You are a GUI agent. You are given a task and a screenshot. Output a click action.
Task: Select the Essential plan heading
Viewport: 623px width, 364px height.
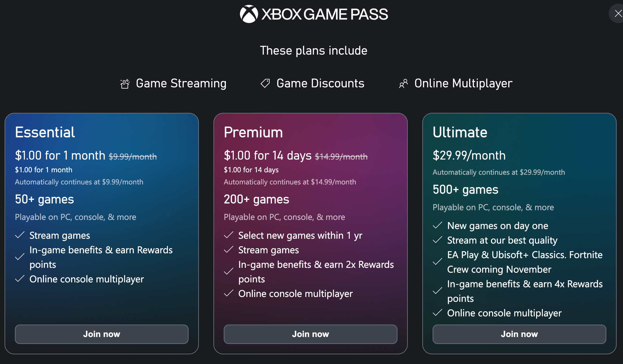point(45,132)
